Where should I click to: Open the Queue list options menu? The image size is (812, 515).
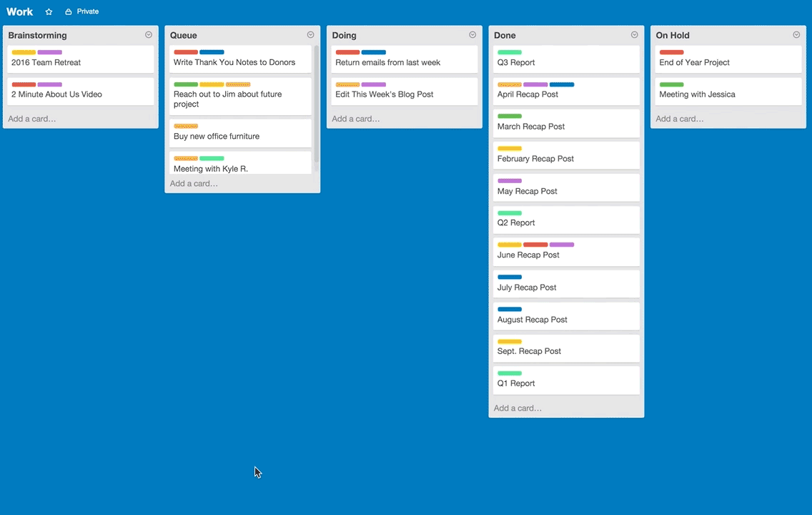click(x=310, y=35)
